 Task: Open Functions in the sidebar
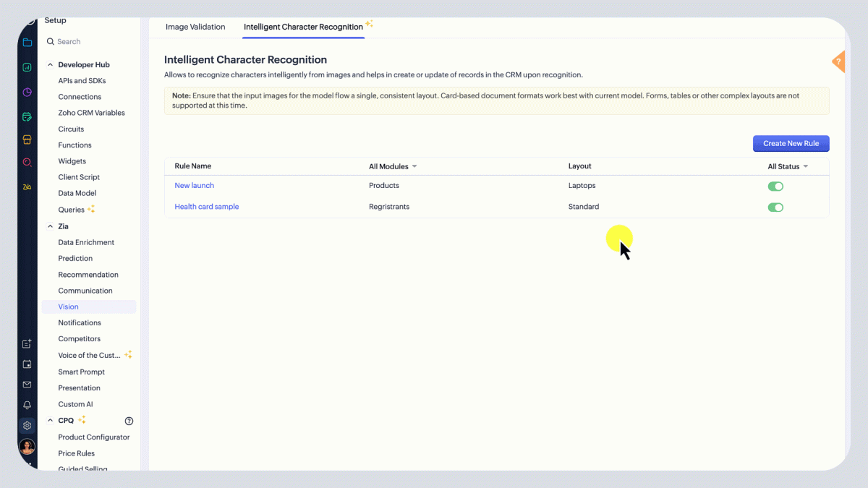[x=75, y=145]
